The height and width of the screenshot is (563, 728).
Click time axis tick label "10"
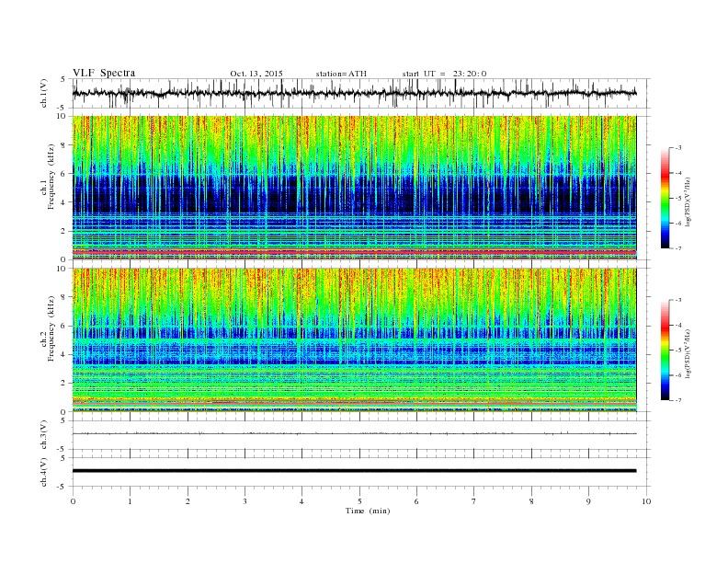coord(646,501)
